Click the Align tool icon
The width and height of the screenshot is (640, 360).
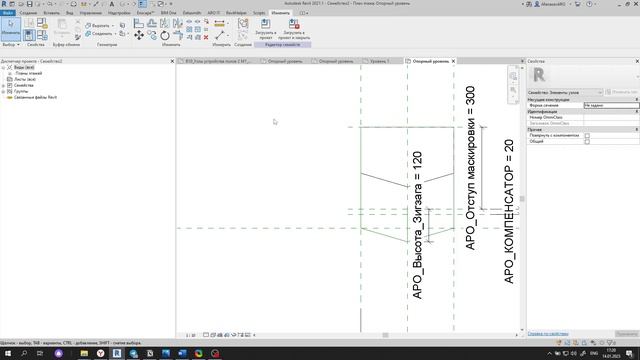click(139, 24)
